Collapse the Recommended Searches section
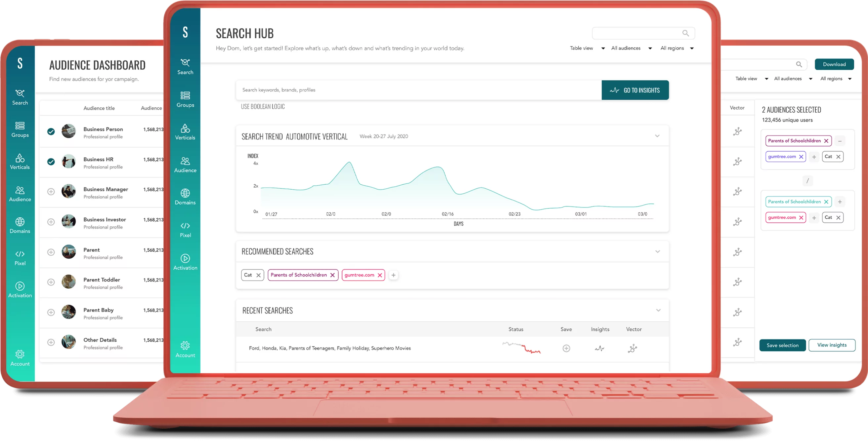Image resolution: width=868 pixels, height=444 pixels. [657, 252]
